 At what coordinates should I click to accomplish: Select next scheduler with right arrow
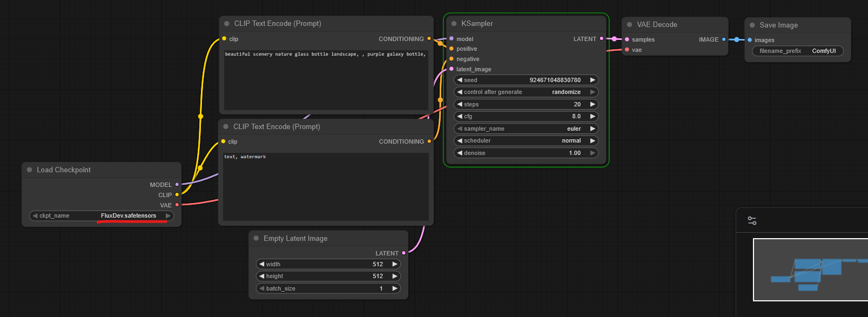coord(592,140)
